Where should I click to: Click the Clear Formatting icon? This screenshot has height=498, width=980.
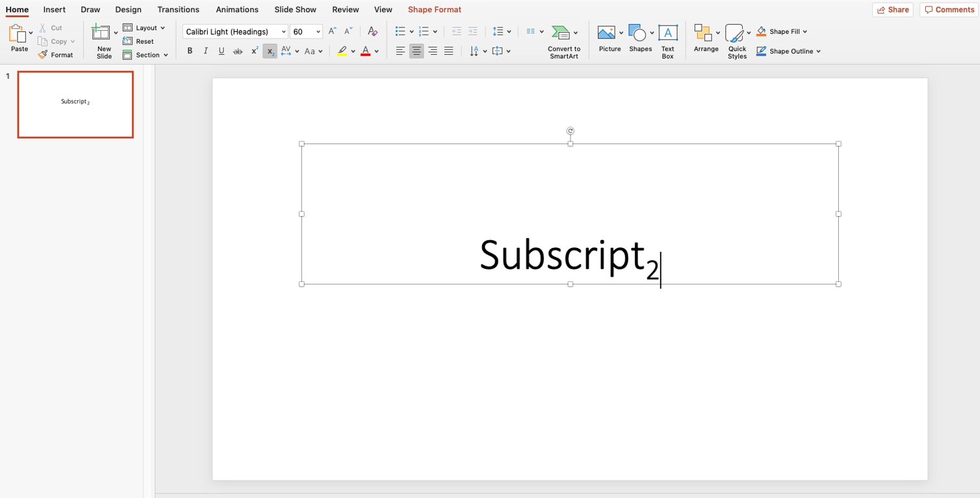372,31
